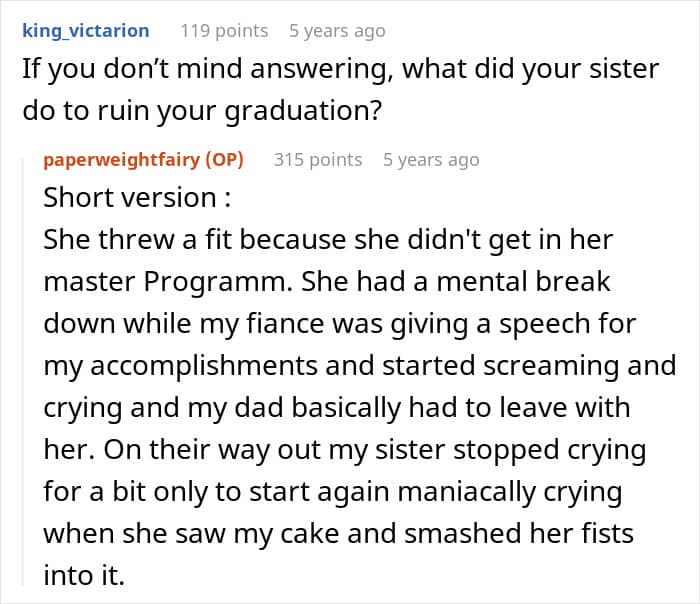The width and height of the screenshot is (700, 604).
Task: Click the line about dad leaving
Action: [337, 408]
